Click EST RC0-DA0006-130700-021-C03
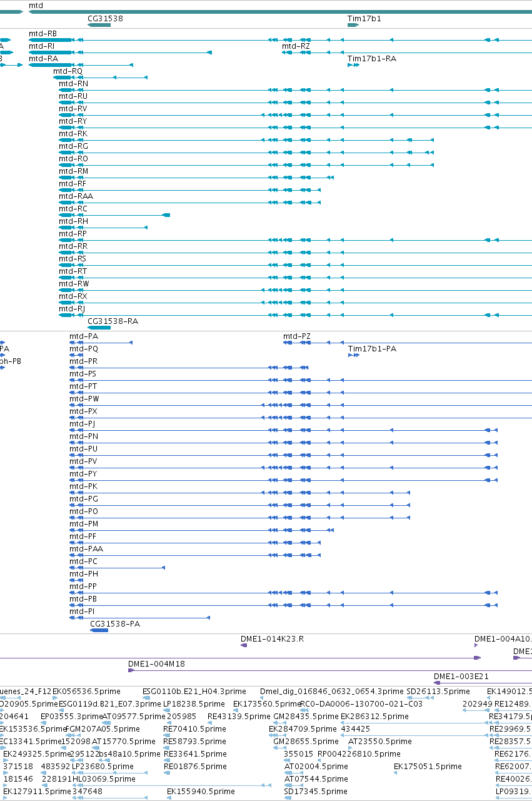 tap(362, 703)
